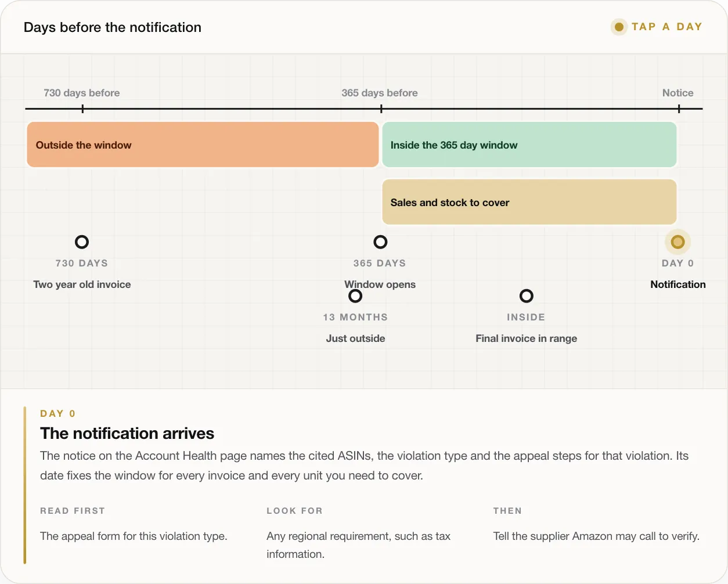
Task: Click the Read First column header
Action: coord(73,511)
